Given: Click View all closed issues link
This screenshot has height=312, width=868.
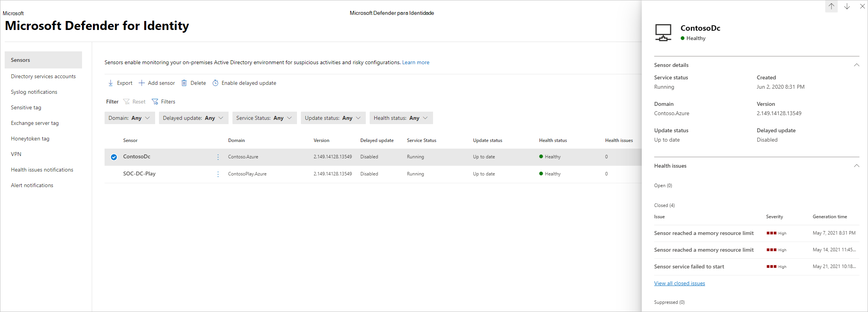Looking at the screenshot, I should 679,283.
